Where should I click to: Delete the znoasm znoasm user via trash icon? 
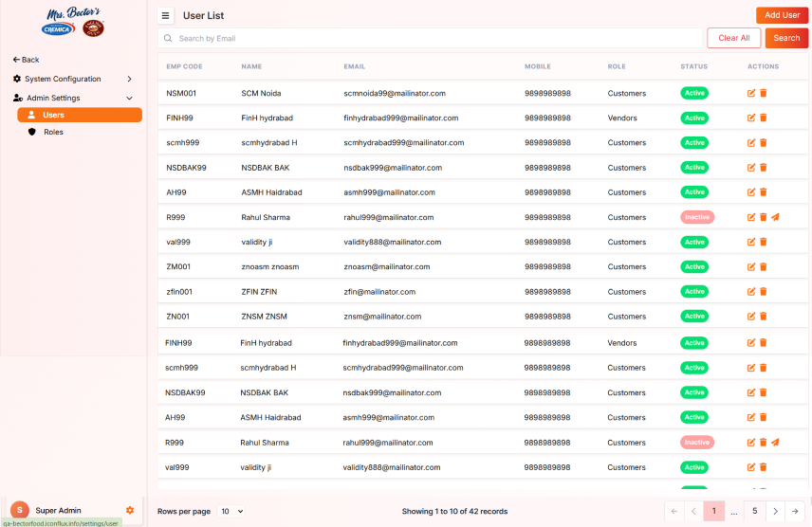[763, 267]
